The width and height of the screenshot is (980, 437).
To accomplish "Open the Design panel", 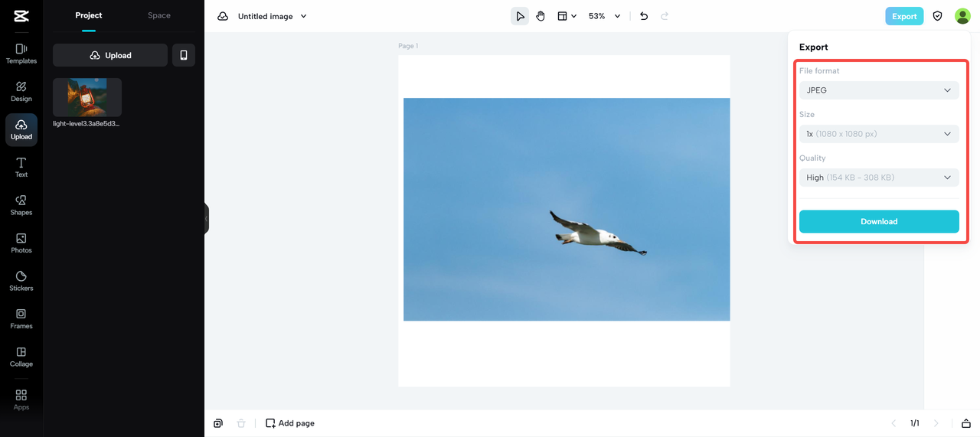I will pos(21,92).
